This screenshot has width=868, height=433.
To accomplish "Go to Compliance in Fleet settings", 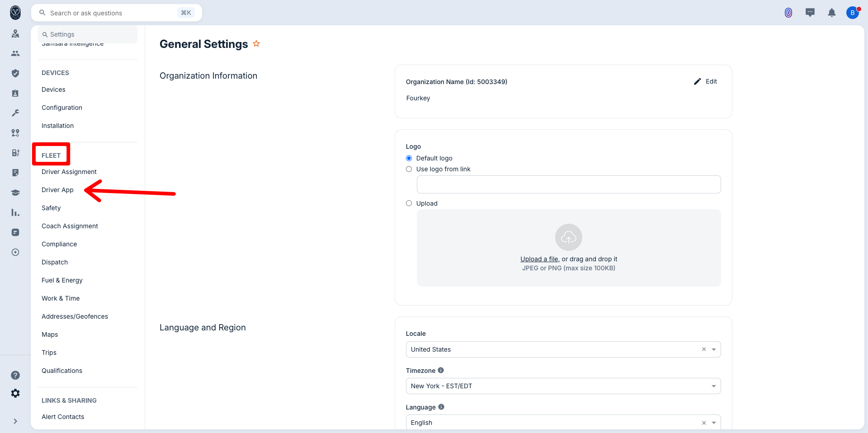I will pyautogui.click(x=59, y=244).
